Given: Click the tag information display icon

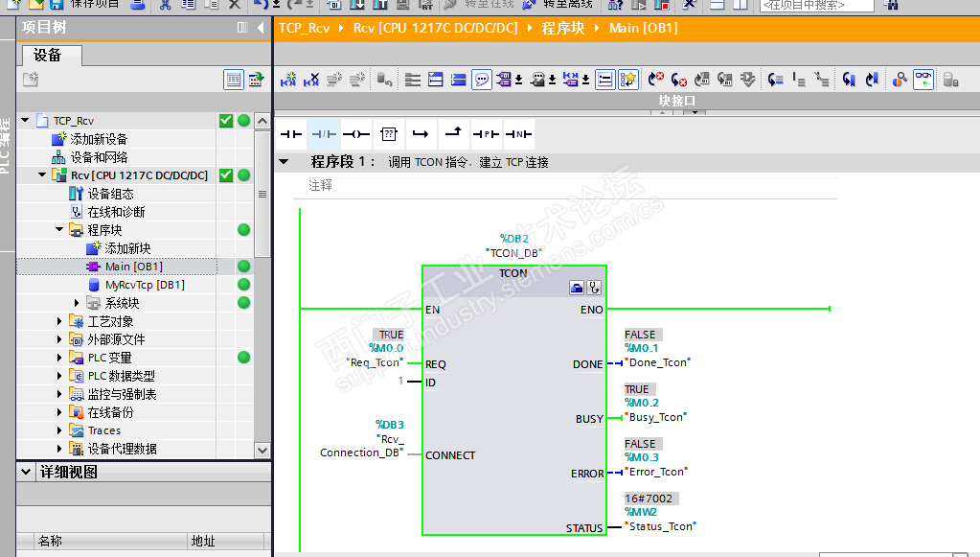Looking at the screenshot, I should coord(537,80).
